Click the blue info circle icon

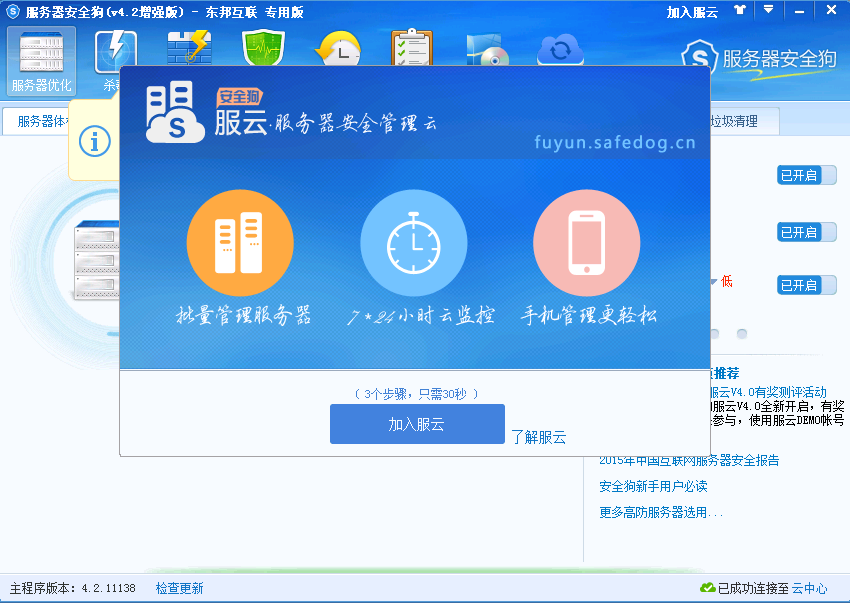coord(95,141)
